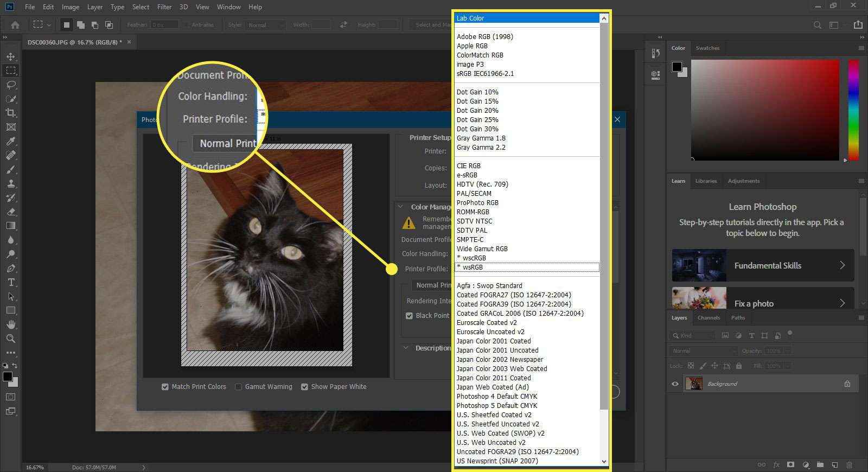Viewport: 868px width, 472px height.
Task: Select the Eyedropper tool
Action: (x=11, y=141)
